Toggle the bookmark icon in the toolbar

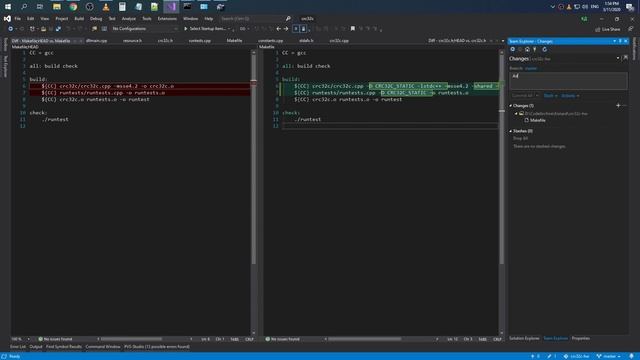point(353,29)
